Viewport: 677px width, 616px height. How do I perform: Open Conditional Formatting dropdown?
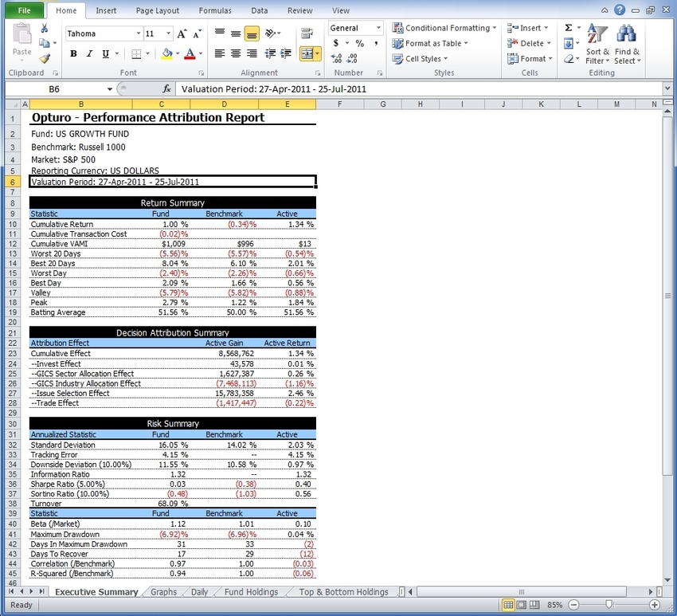(444, 28)
